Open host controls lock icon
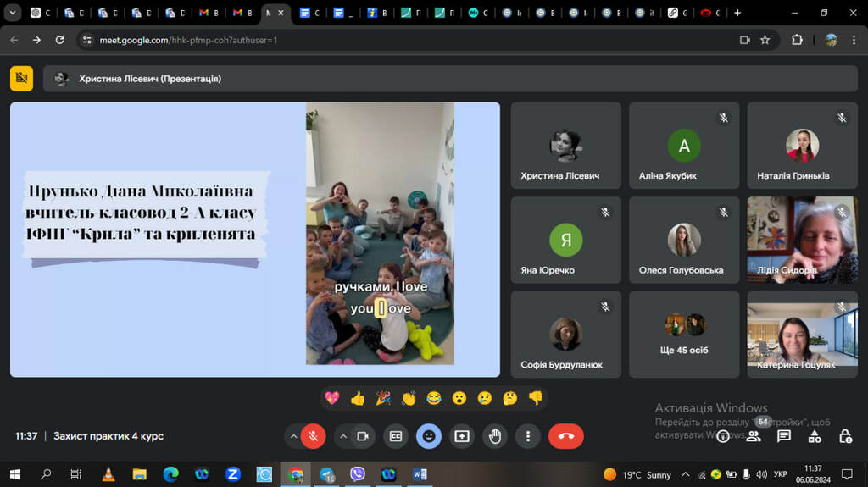 click(845, 436)
